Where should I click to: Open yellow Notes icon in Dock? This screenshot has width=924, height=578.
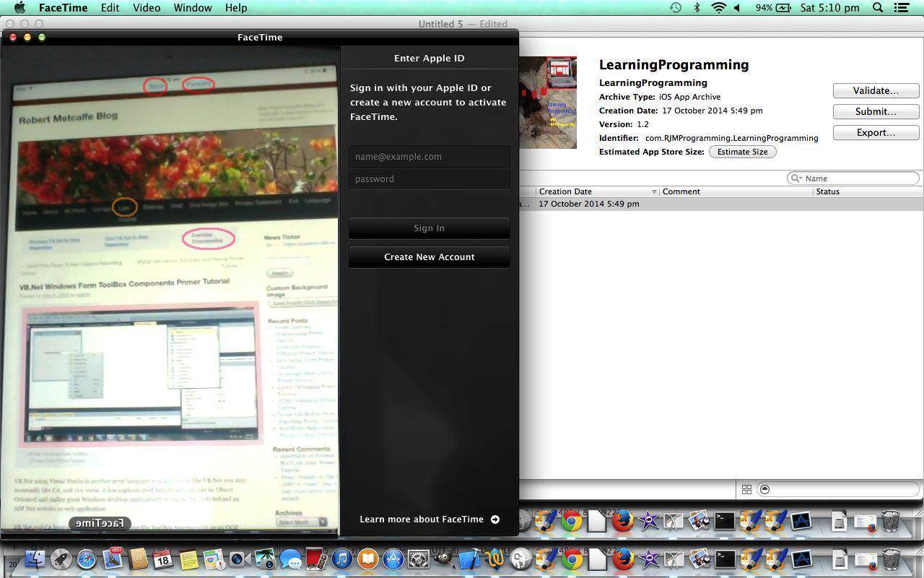pos(188,559)
